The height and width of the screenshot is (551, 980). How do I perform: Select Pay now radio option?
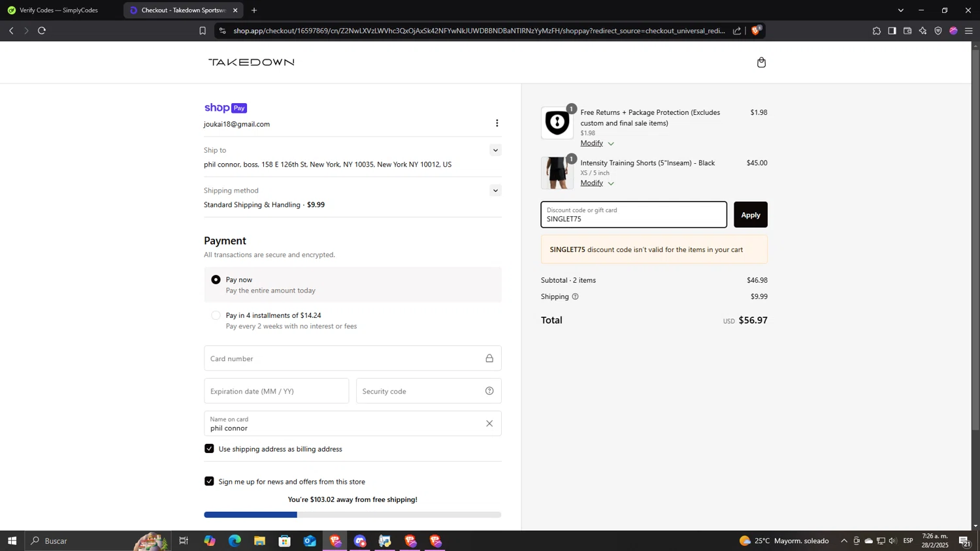pos(216,279)
